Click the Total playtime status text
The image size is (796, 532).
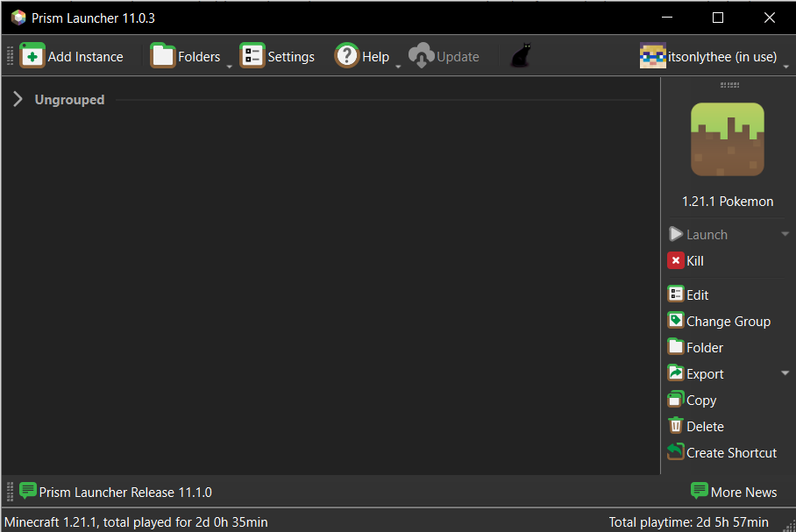688,522
